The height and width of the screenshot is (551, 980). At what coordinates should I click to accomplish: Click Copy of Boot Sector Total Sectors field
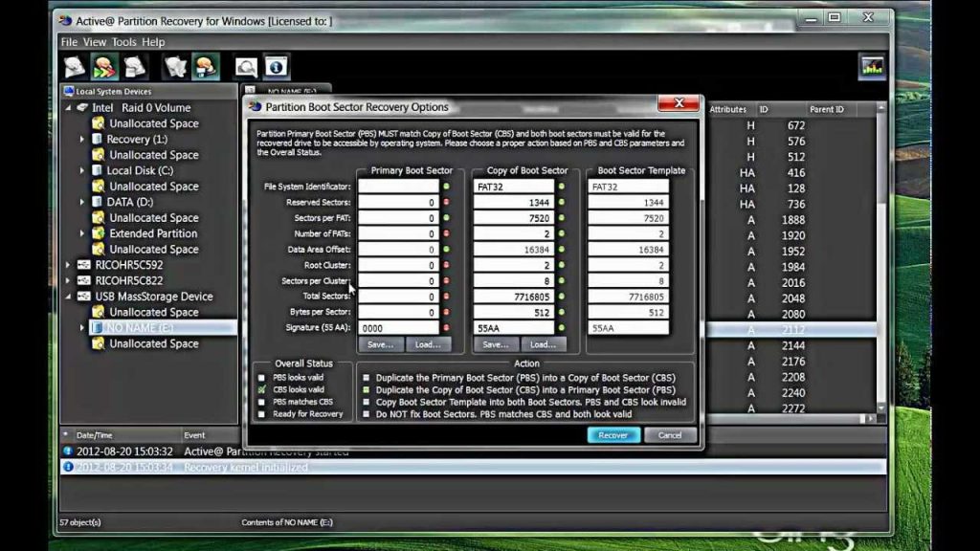click(x=514, y=297)
